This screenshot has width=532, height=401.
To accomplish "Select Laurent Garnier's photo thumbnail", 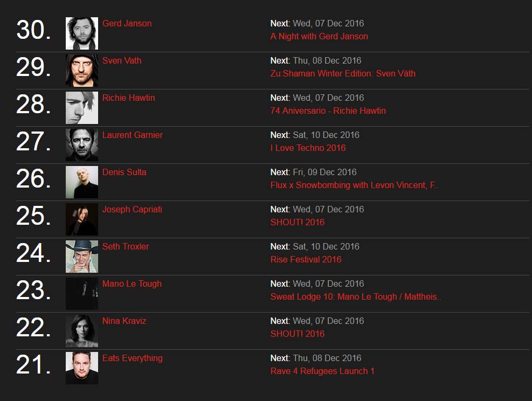I will [x=82, y=145].
